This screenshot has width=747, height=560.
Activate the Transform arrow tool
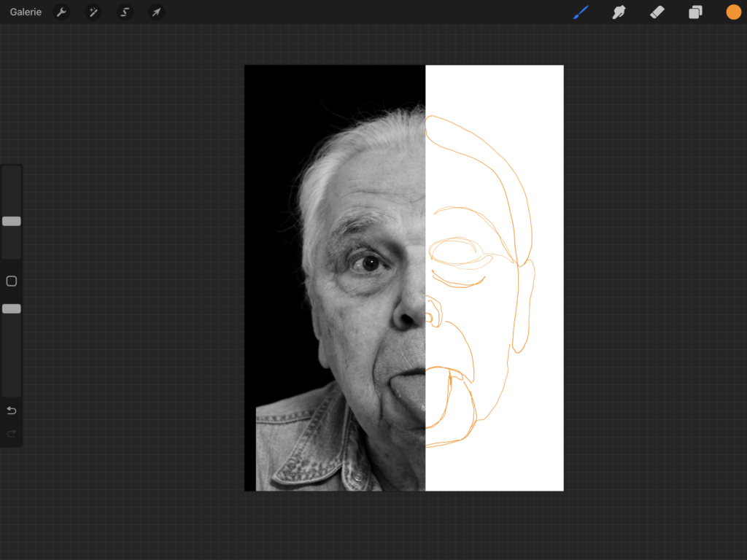[x=156, y=12]
